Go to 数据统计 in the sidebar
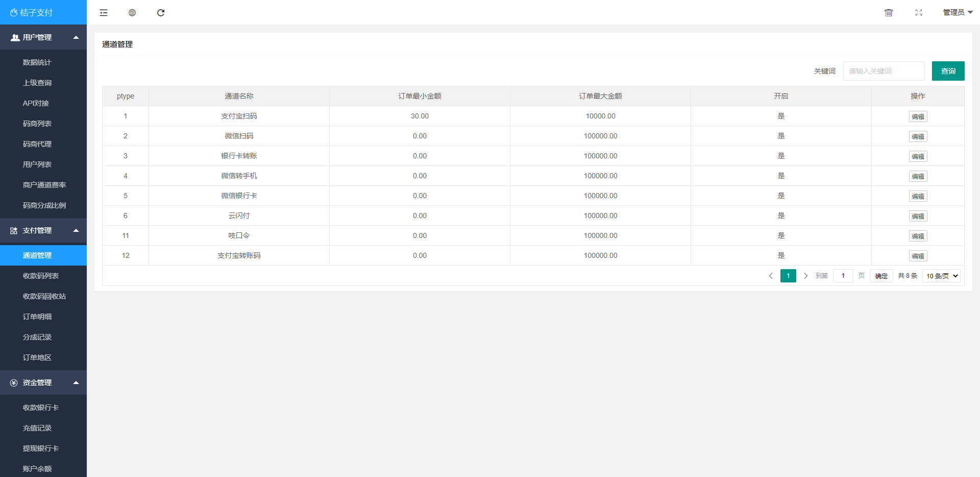The width and height of the screenshot is (980, 477). click(x=37, y=62)
